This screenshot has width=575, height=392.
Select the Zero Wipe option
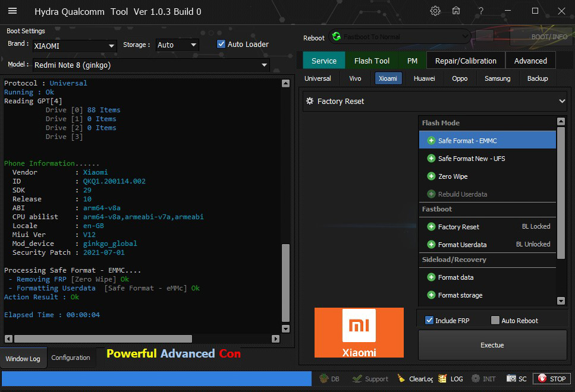pyautogui.click(x=453, y=176)
